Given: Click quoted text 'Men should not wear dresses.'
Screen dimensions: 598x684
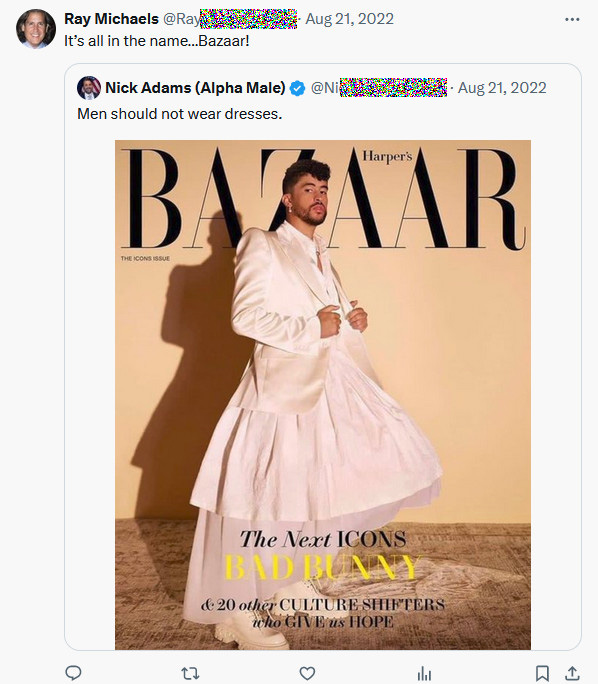Looking at the screenshot, I should 180,114.
